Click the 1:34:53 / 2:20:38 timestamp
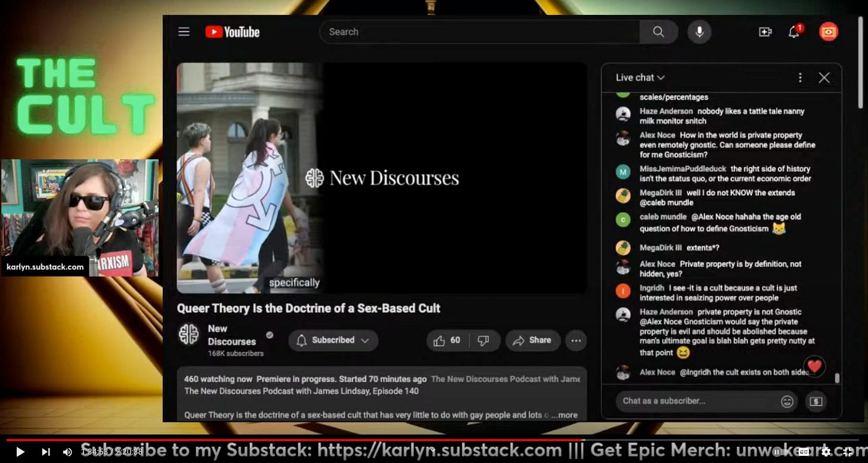868x463 pixels. 111,452
